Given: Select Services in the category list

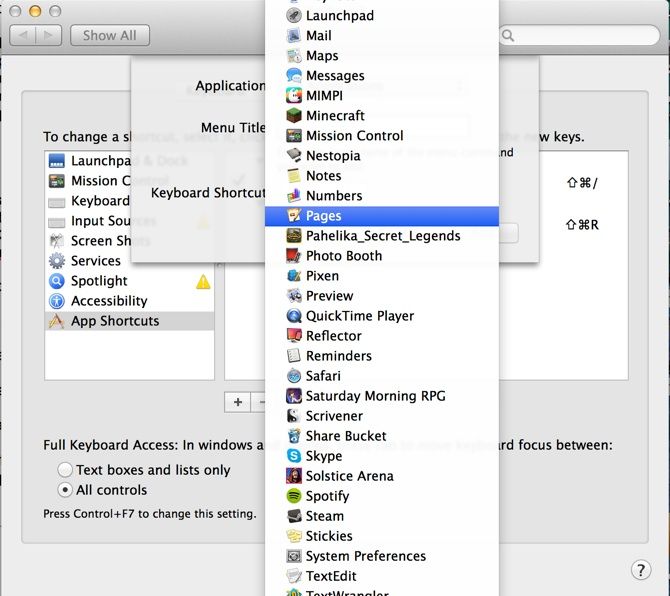Looking at the screenshot, I should pos(96,261).
